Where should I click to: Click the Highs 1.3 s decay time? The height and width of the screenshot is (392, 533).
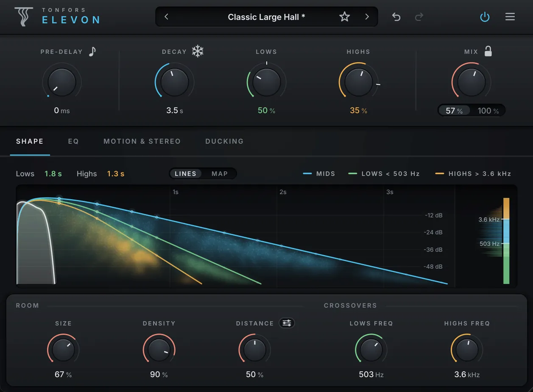pos(115,174)
